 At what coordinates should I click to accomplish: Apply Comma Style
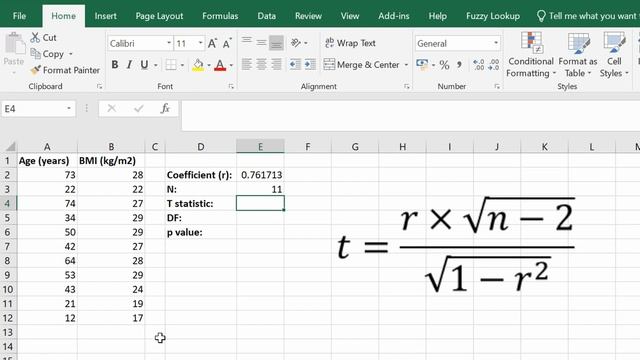tap(460, 64)
